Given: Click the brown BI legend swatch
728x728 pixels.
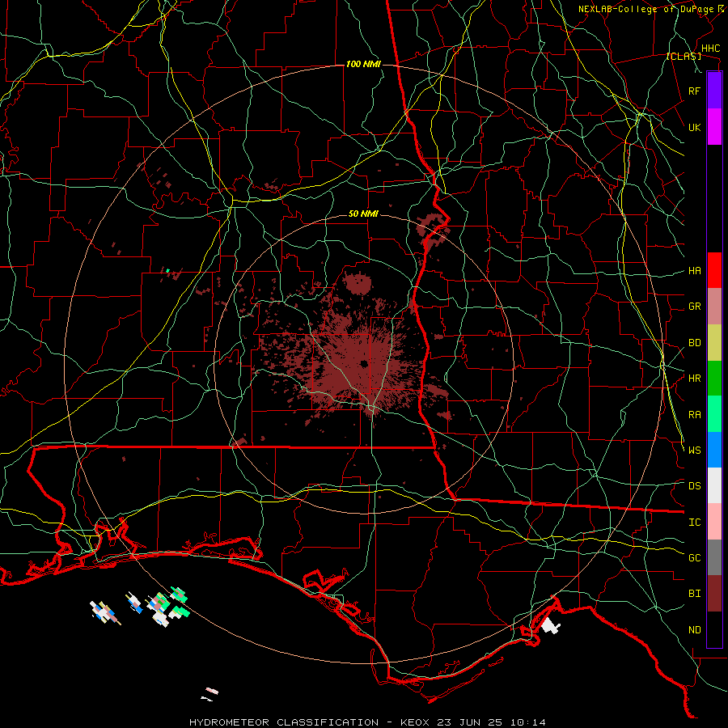Looking at the screenshot, I should tap(714, 594).
